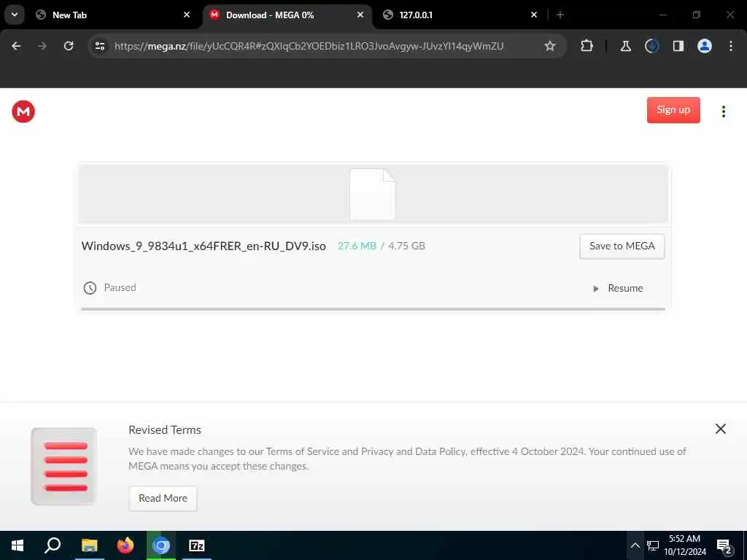Click the Windows_9 iso file name
747x560 pixels.
click(x=204, y=246)
